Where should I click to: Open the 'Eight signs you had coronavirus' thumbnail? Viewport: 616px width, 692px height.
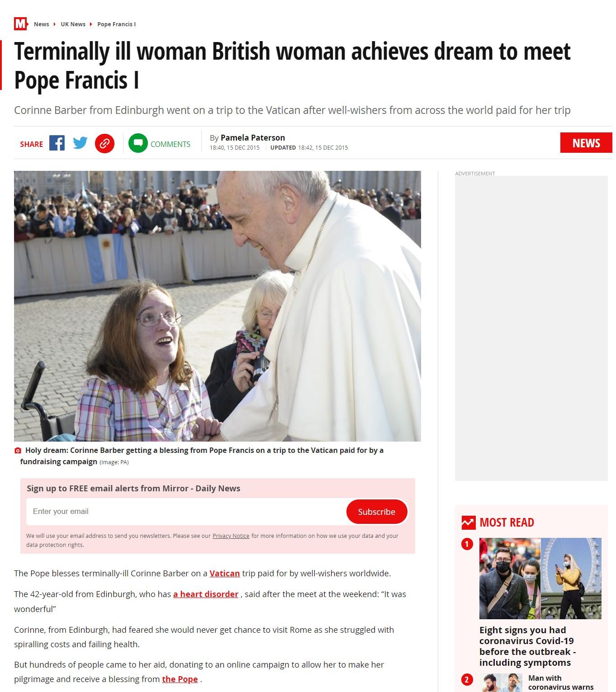540,578
